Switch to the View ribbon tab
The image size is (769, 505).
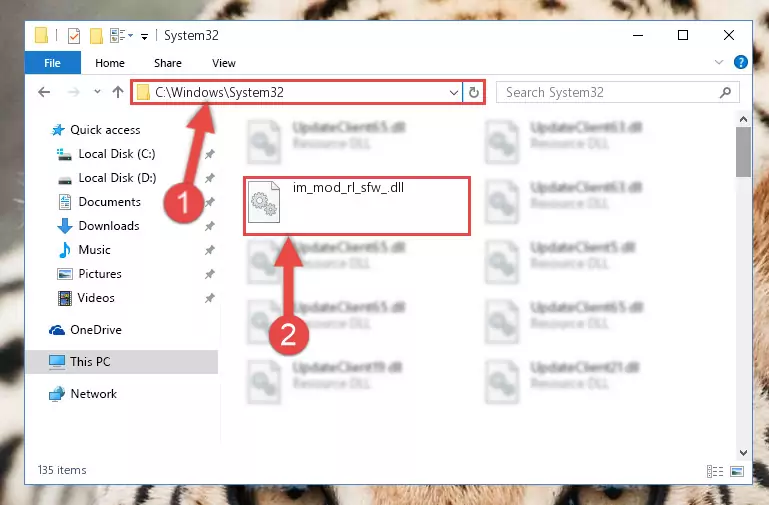[224, 63]
